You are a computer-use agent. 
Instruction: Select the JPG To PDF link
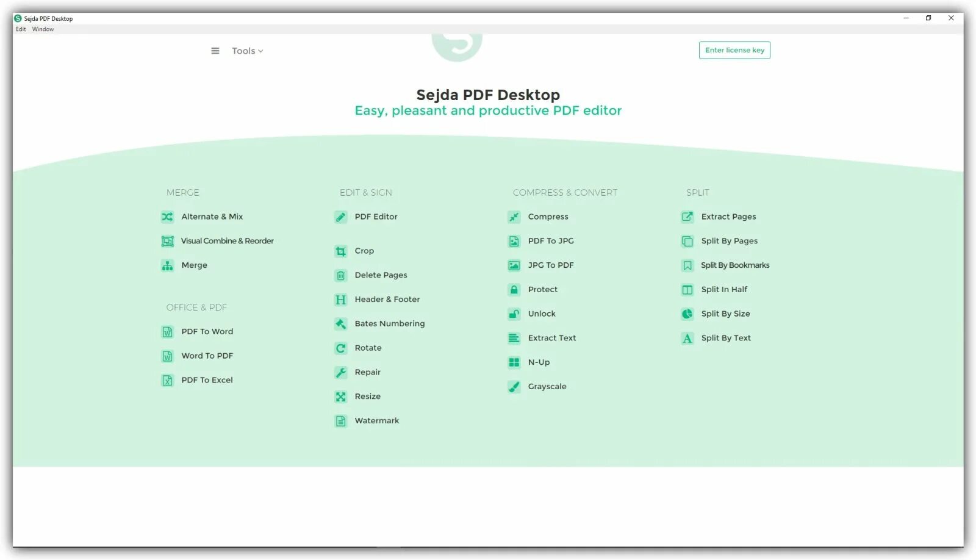551,265
